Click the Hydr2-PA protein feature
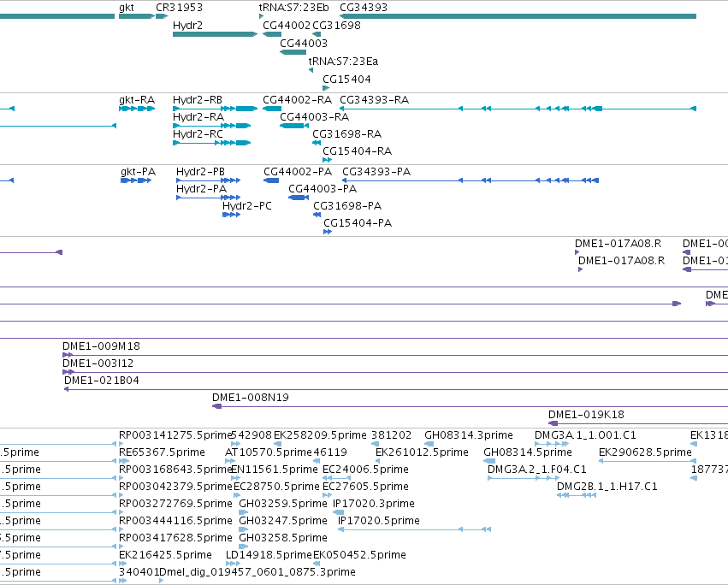The image size is (728, 585). coord(209,198)
